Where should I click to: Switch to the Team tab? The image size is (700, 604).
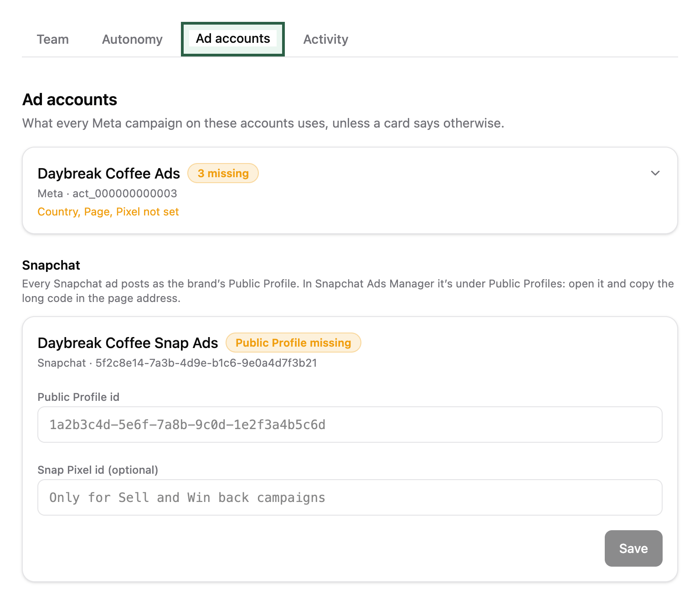[x=53, y=39]
